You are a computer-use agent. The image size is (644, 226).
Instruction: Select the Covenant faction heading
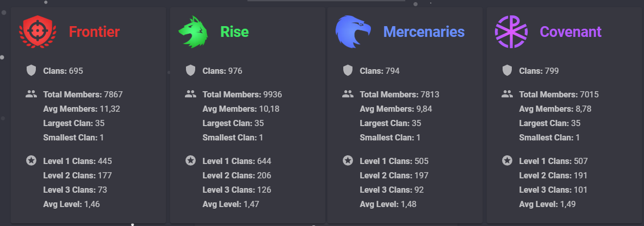[x=571, y=32]
